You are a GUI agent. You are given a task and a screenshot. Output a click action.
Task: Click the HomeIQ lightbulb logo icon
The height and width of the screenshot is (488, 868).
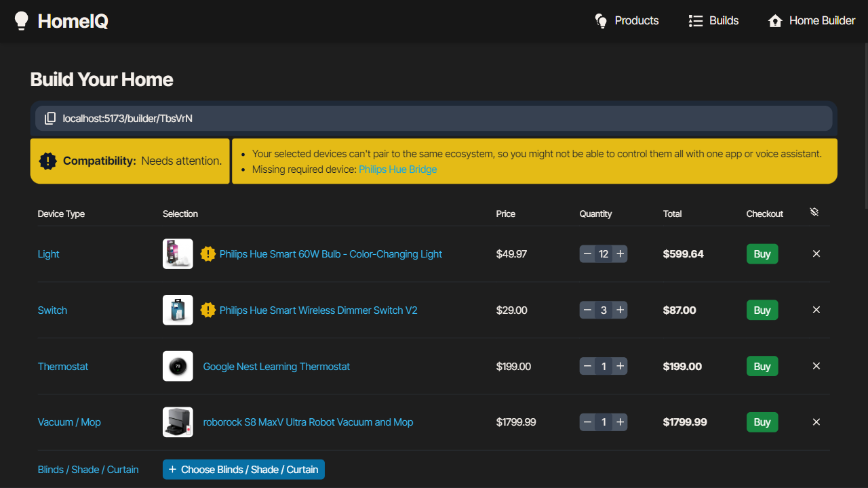pyautogui.click(x=22, y=21)
